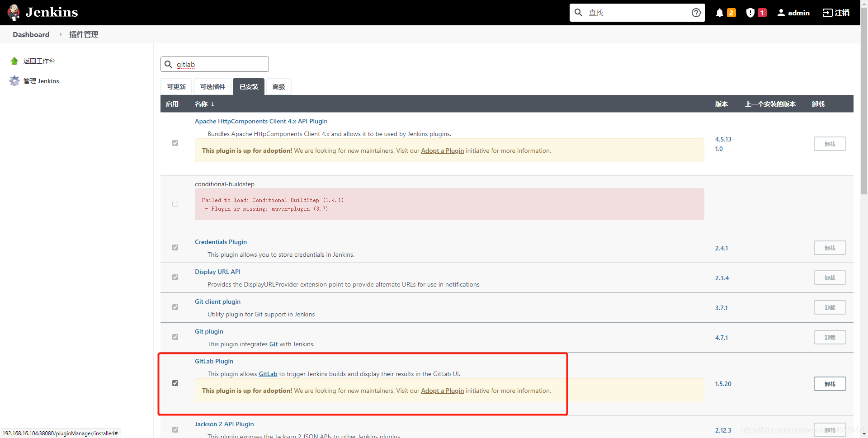Screen dimensions: 868x438
Task: Click the search magnifier icon in the header
Action: click(578, 13)
